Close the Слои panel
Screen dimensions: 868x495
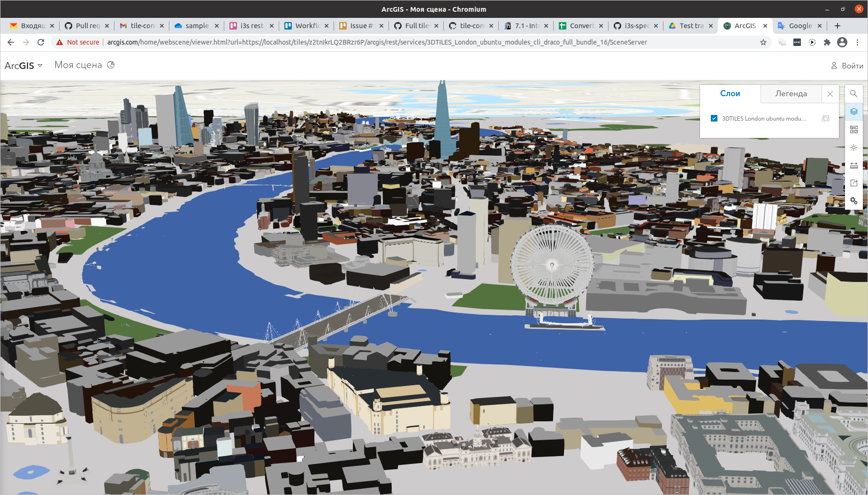[830, 94]
